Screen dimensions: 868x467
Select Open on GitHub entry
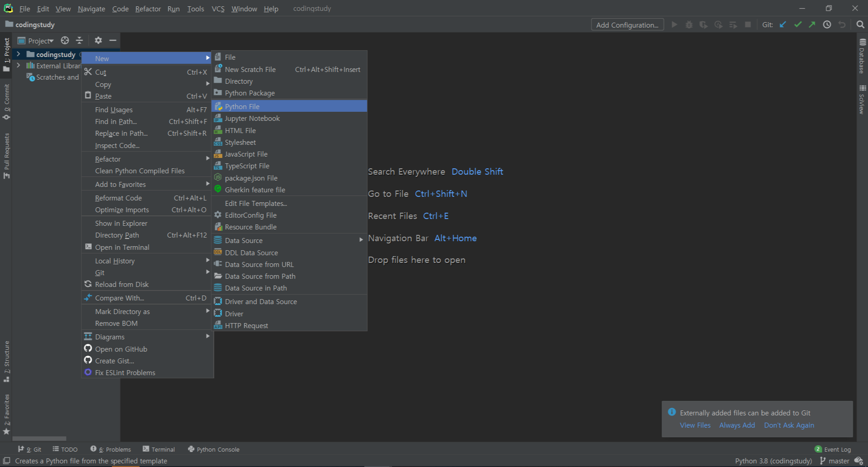[147, 349]
